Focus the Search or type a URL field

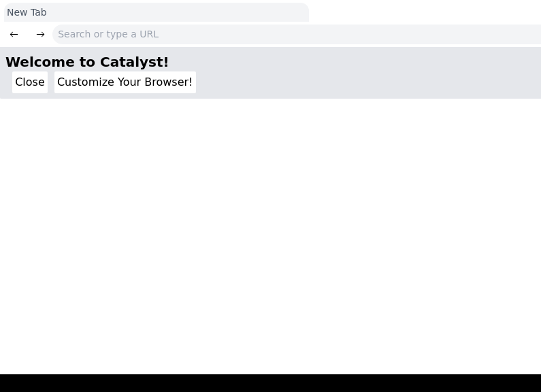pos(297,34)
